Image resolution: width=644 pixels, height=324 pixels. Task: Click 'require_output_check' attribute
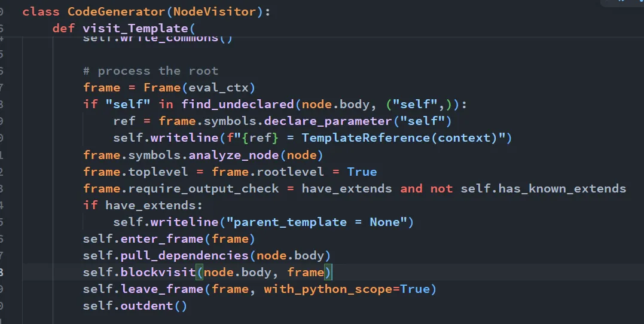[x=203, y=188]
